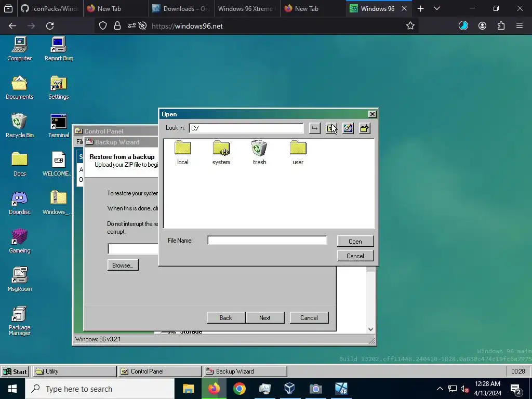The width and height of the screenshot is (532, 399).
Task: Open File Explorer from host taskbar
Action: click(x=188, y=389)
